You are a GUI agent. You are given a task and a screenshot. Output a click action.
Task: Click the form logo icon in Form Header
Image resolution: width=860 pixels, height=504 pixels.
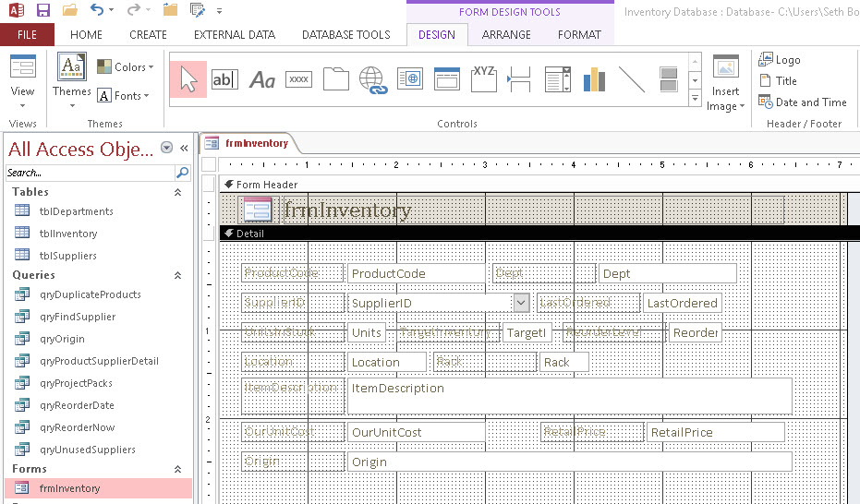[x=257, y=210]
